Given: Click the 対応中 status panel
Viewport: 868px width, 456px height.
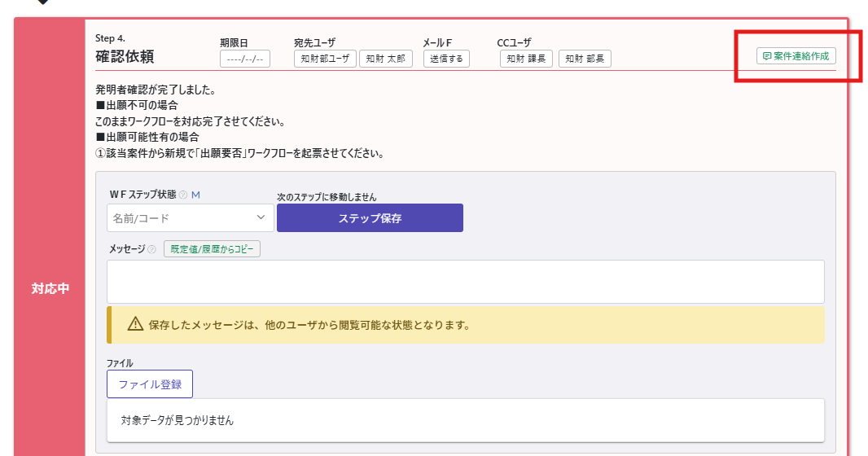Looking at the screenshot, I should [50, 289].
